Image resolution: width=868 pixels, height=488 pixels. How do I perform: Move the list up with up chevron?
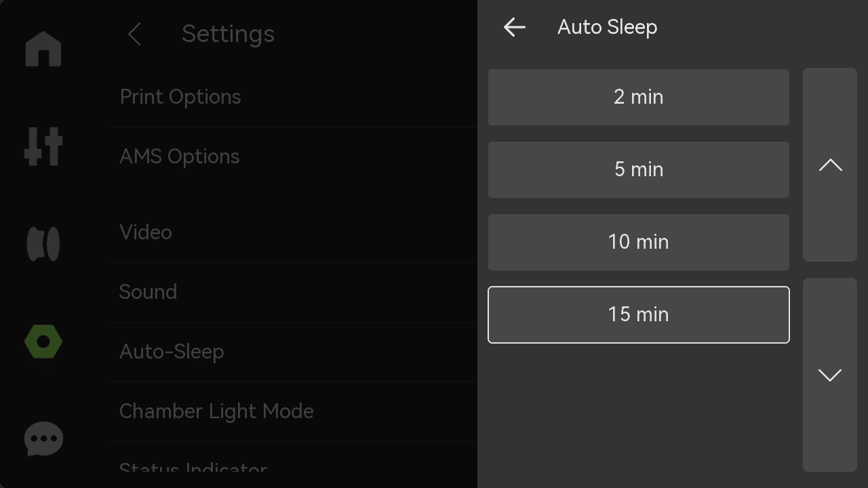[x=830, y=165]
